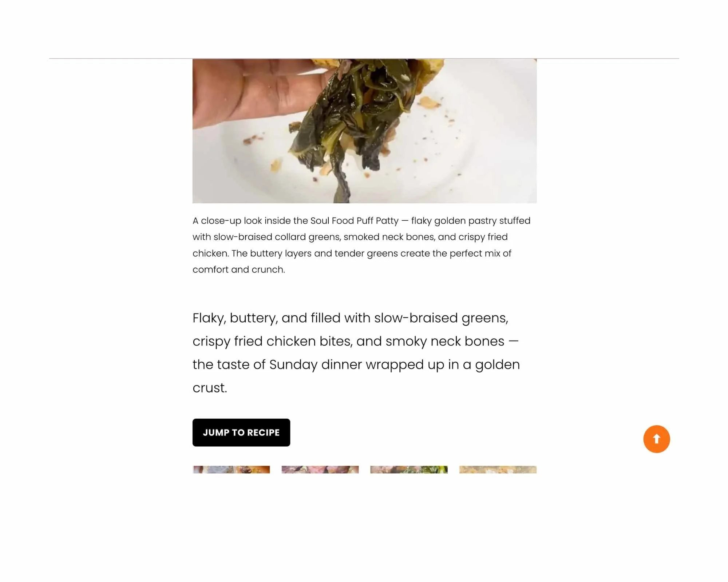Click the phrase "Sunday dinner" in the intro
The width and height of the screenshot is (728, 582).
point(316,364)
